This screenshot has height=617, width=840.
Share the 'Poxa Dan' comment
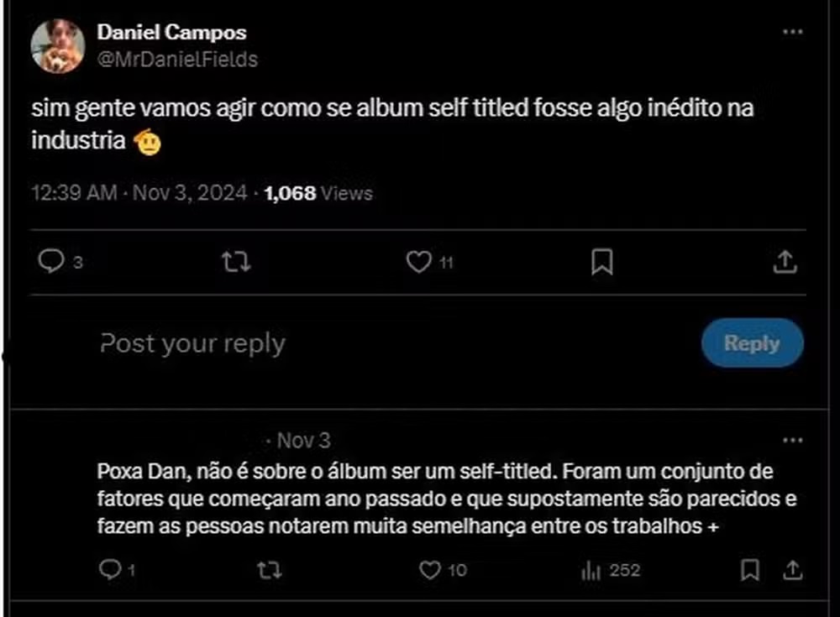coord(791,571)
